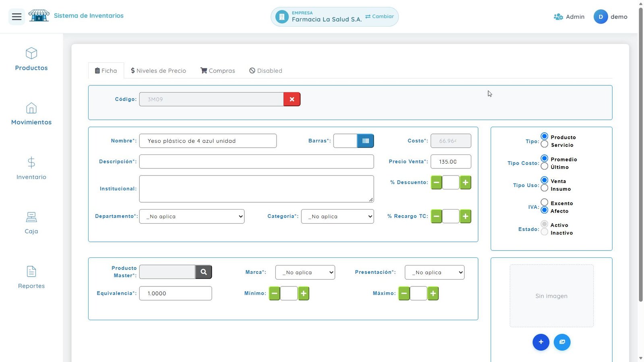
Task: Search Producto Master with magnifier button
Action: [x=204, y=272]
